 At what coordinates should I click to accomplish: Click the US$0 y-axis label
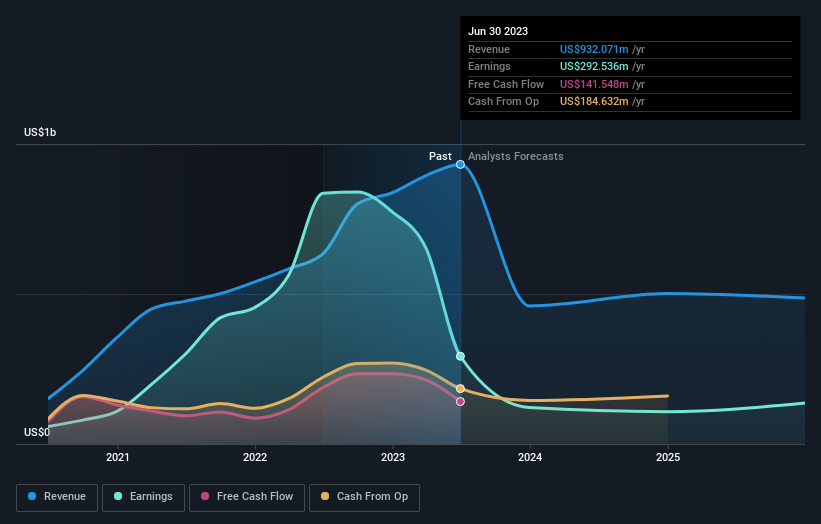click(37, 432)
